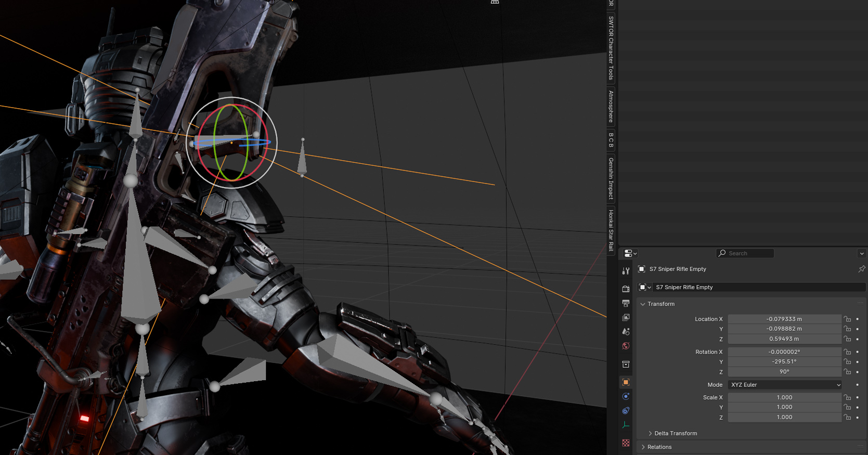Open the World properties tab
This screenshot has height=455, width=868.
coord(626,346)
